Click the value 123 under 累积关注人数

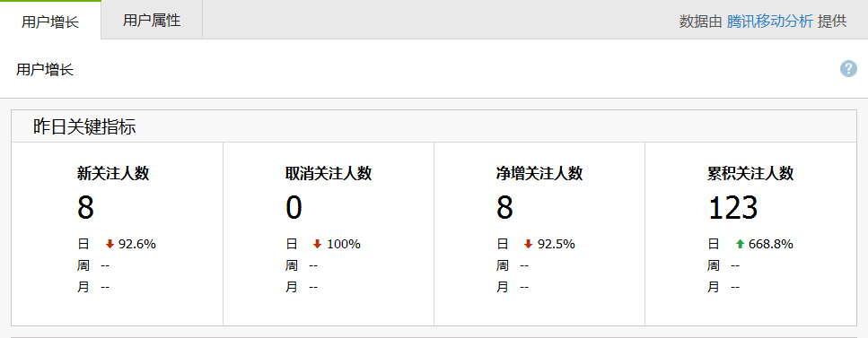(x=733, y=208)
